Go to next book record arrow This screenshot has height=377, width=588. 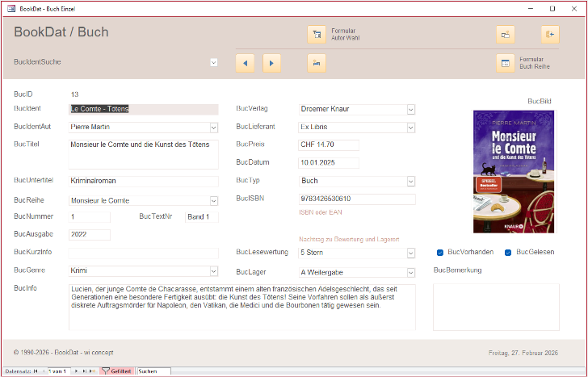pos(272,62)
